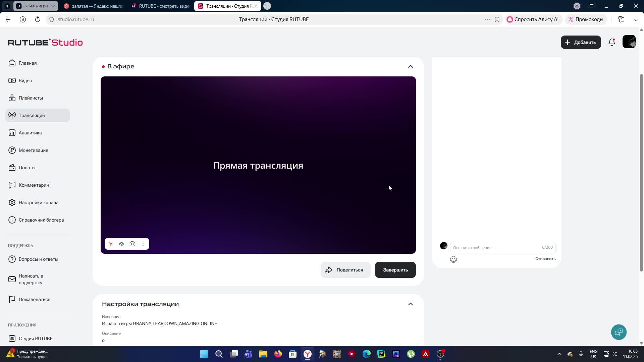The image size is (644, 362).
Task: Open the three-dot menu on video player
Action: pyautogui.click(x=143, y=244)
